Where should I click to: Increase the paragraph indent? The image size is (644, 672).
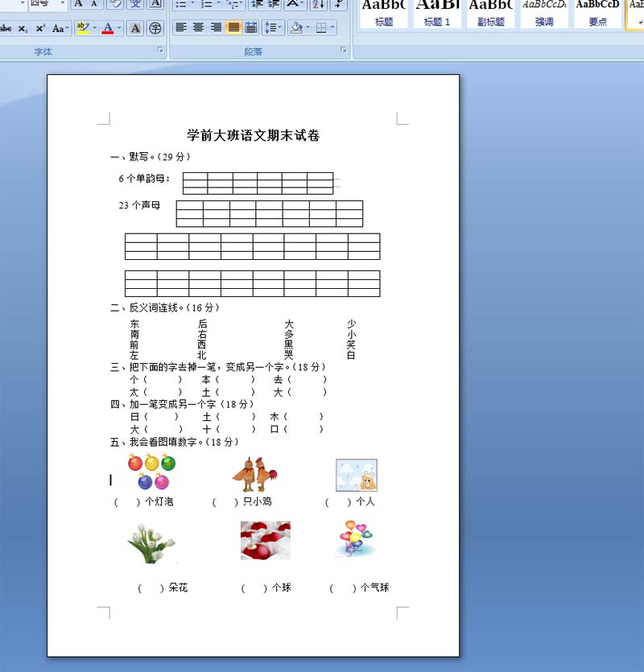pos(273,4)
